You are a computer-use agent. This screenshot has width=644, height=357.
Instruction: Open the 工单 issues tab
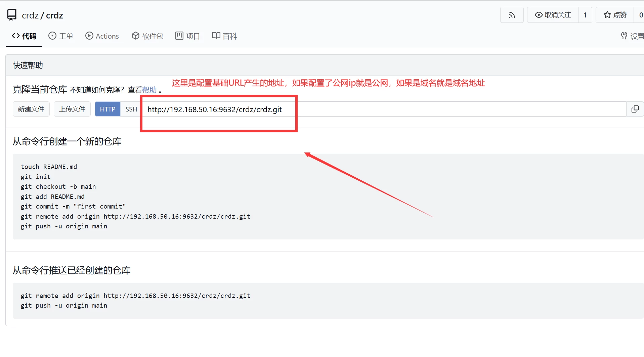(x=61, y=36)
